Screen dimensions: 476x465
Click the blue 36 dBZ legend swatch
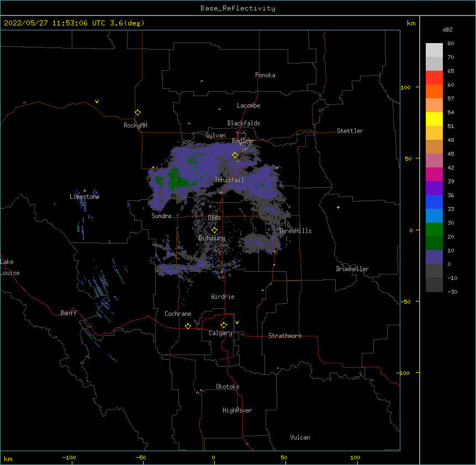click(434, 202)
